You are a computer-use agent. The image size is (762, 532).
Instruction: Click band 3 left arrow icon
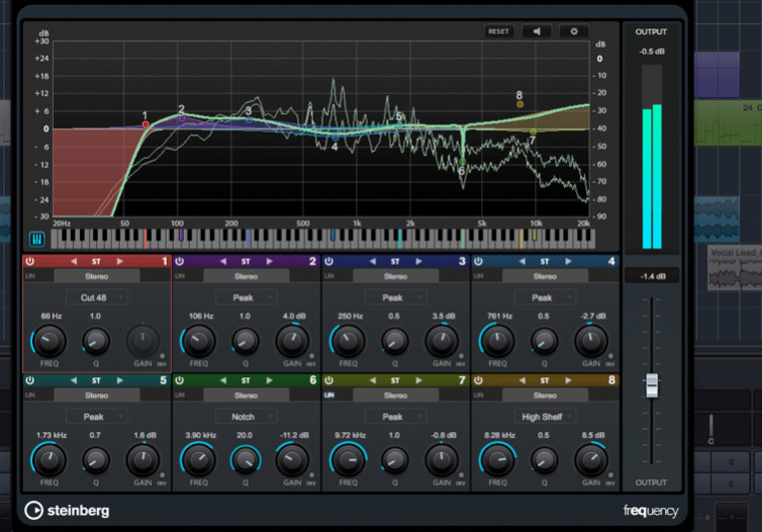click(373, 262)
